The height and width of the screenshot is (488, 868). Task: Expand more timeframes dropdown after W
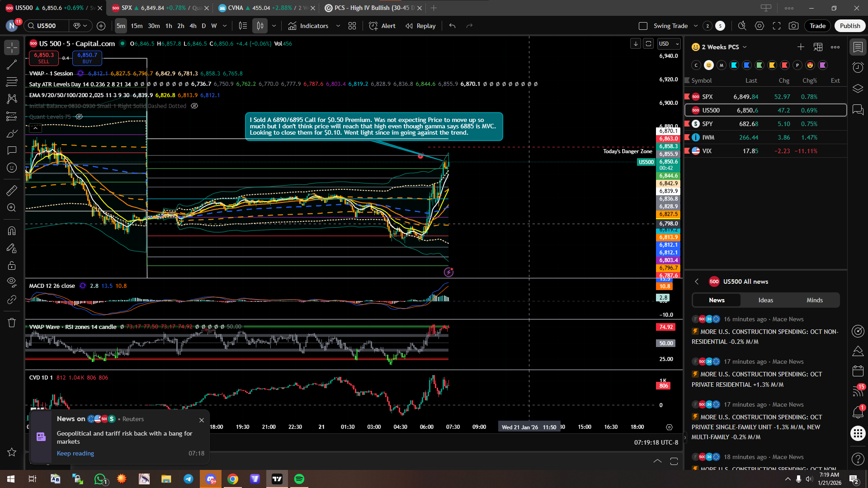click(x=225, y=26)
